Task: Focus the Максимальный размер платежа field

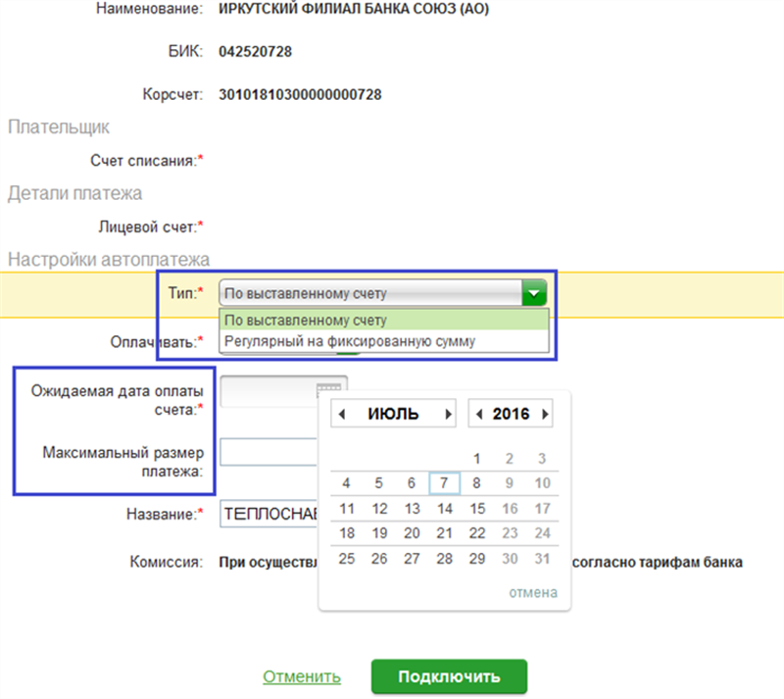Action: (x=269, y=452)
